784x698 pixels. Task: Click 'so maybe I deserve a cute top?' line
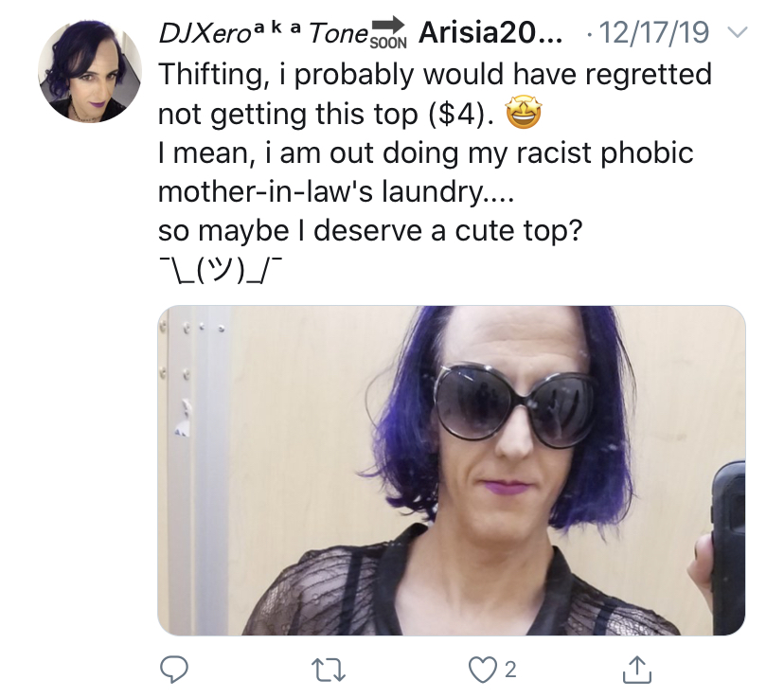(370, 231)
